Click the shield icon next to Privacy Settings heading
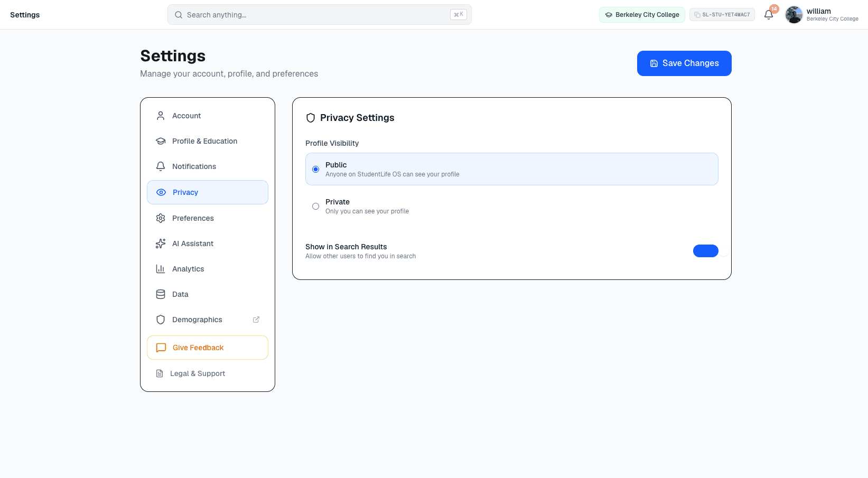The width and height of the screenshot is (868, 478). pos(311,118)
